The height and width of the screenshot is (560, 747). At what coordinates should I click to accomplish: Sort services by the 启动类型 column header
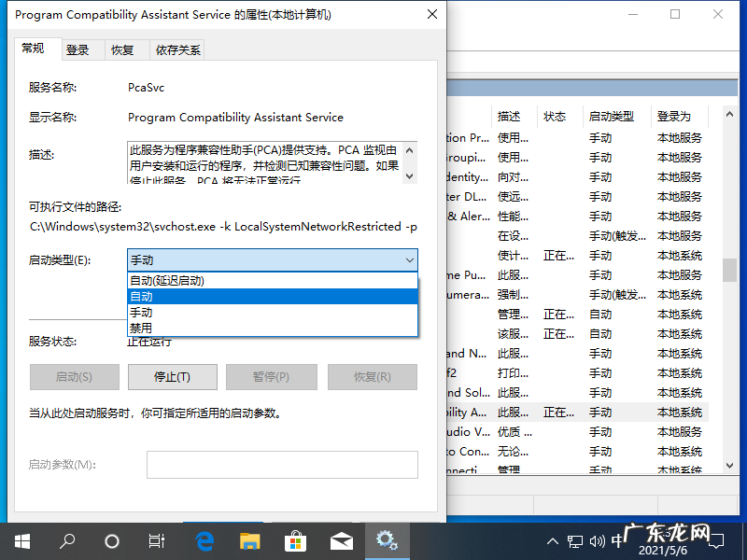pyautogui.click(x=611, y=116)
